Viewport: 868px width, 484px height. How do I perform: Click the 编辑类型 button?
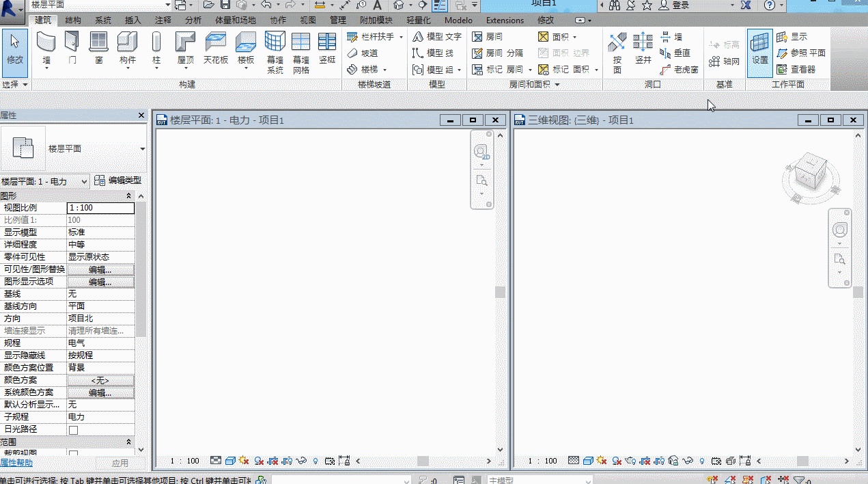[118, 180]
